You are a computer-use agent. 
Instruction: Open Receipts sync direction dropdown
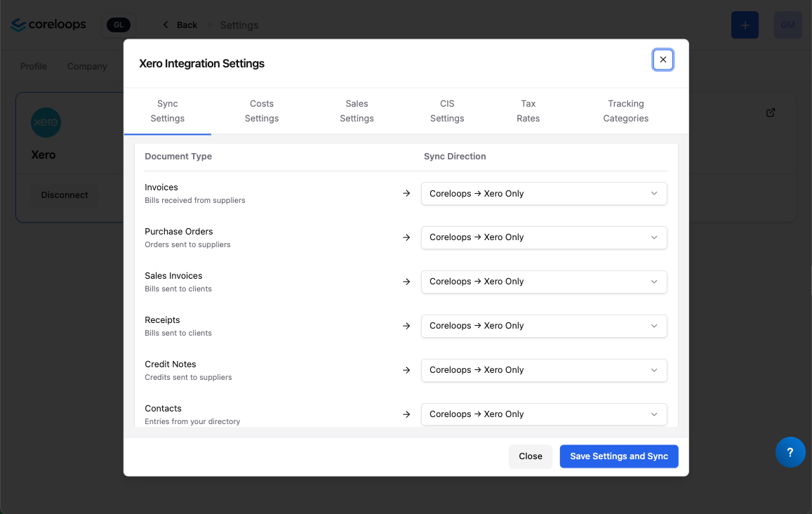[544, 326]
